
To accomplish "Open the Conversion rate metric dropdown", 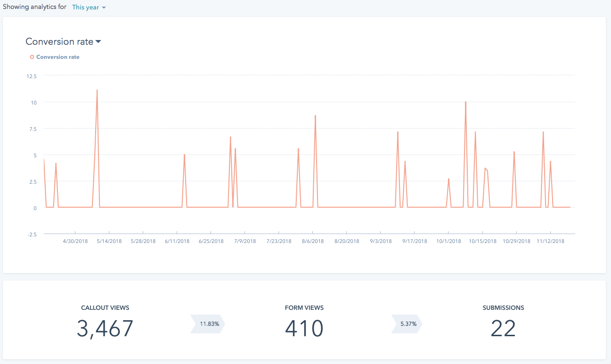I will click(64, 41).
